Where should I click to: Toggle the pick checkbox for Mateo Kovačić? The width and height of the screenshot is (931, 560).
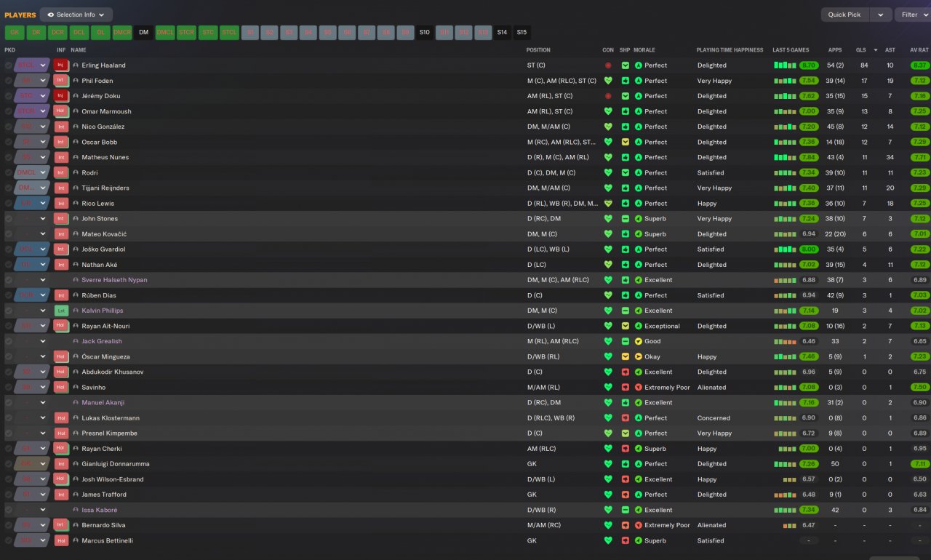tap(9, 234)
